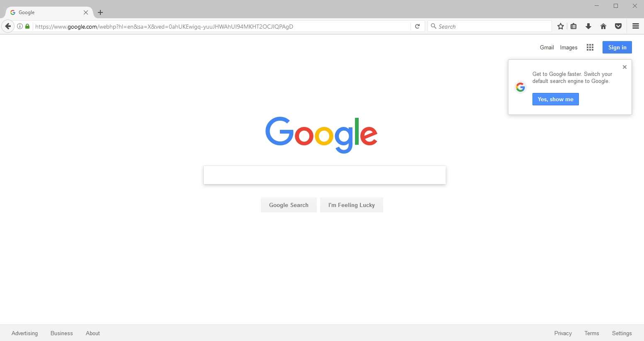Focus the Google search input box
The height and width of the screenshot is (341, 644).
(x=325, y=175)
